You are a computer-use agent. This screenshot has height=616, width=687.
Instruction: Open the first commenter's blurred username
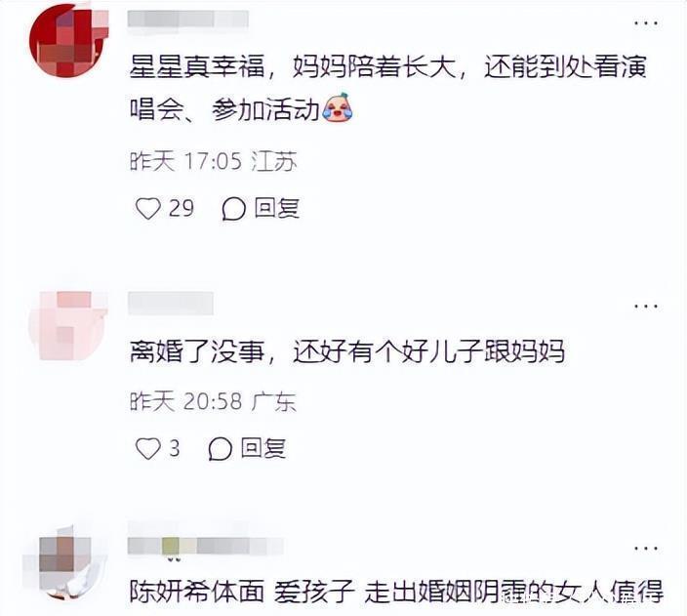[x=188, y=20]
